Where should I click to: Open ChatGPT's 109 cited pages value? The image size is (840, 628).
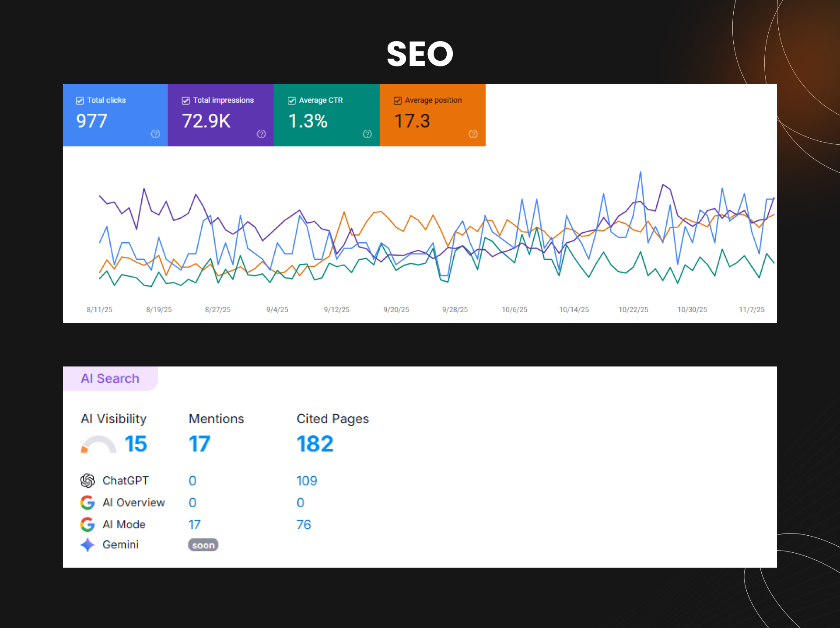click(x=307, y=481)
